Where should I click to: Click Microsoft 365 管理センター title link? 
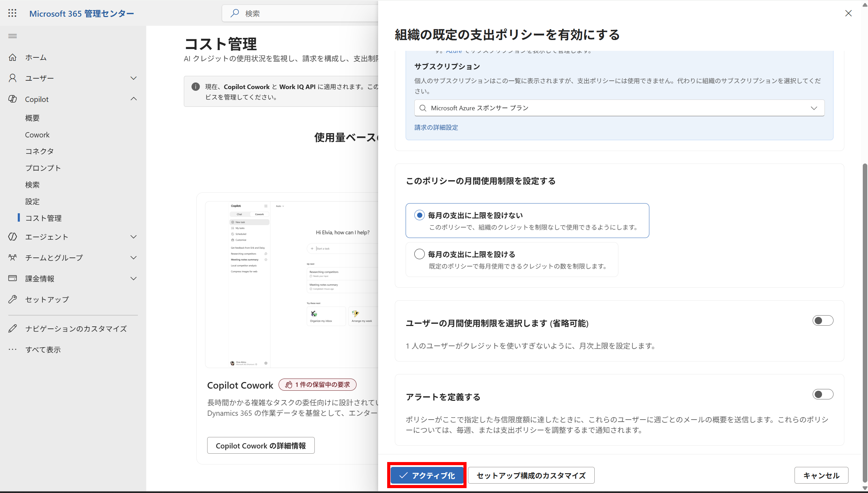pyautogui.click(x=81, y=13)
